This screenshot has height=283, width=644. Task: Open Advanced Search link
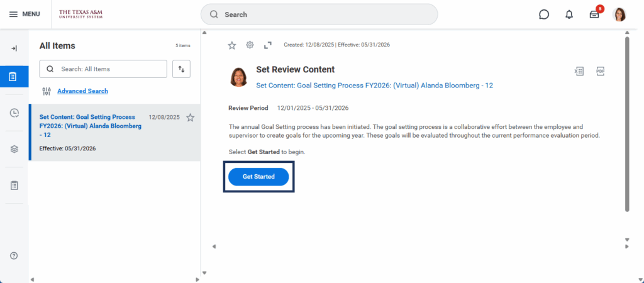point(82,91)
